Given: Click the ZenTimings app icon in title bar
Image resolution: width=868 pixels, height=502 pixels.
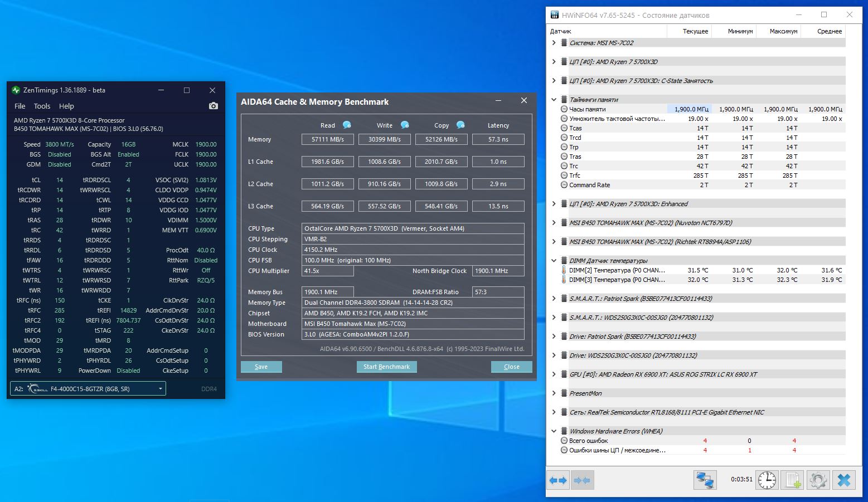Looking at the screenshot, I should click(16, 90).
